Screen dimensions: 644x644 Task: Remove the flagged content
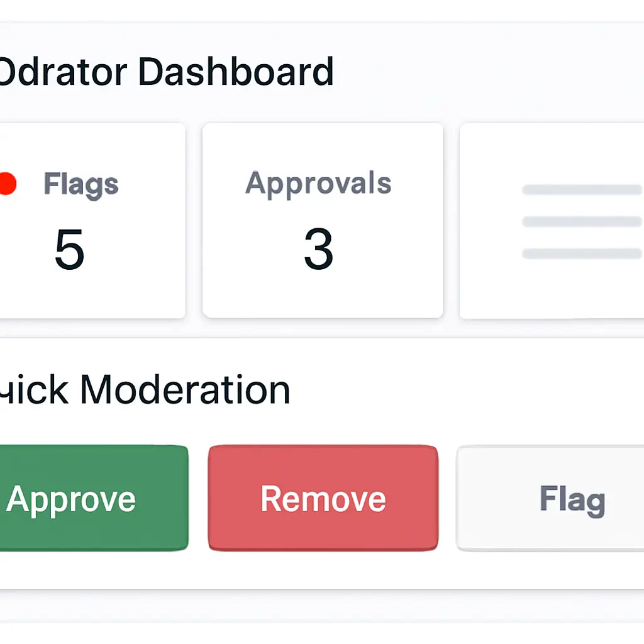pyautogui.click(x=322, y=499)
